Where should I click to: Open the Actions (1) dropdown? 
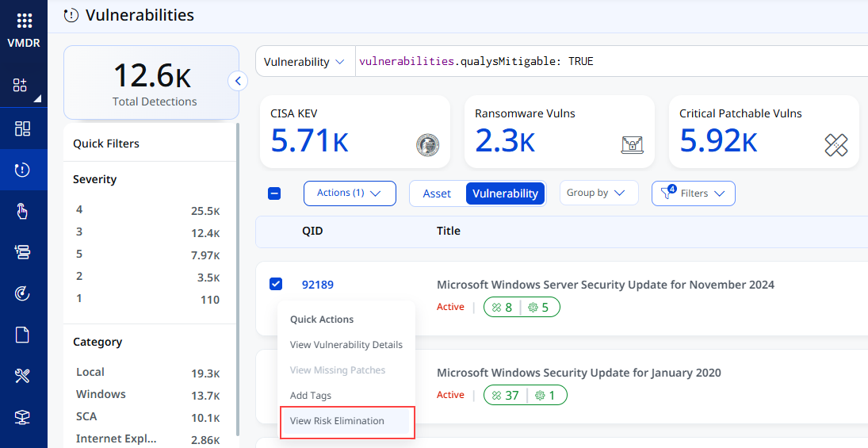click(x=350, y=193)
